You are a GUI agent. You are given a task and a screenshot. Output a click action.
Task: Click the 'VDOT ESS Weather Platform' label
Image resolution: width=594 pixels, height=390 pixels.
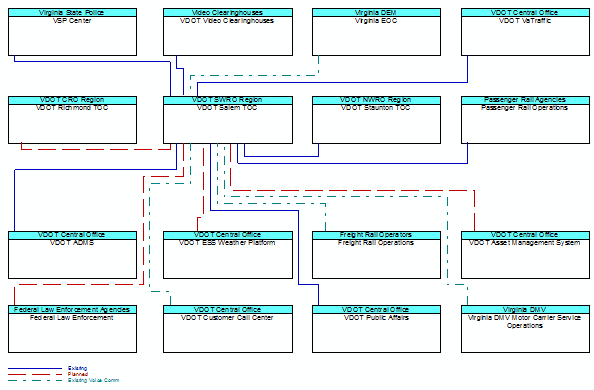227,243
